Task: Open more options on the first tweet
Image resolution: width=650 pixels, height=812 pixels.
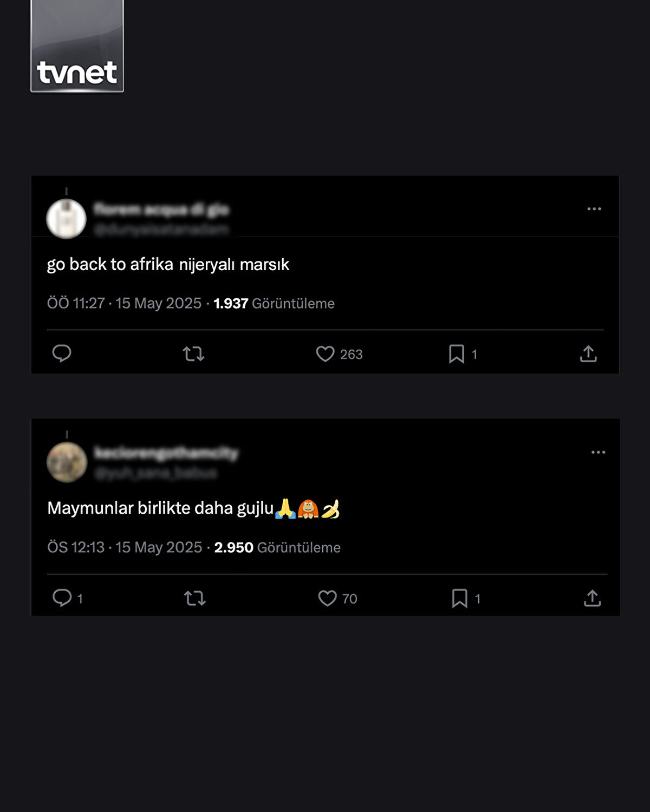Action: [x=594, y=209]
